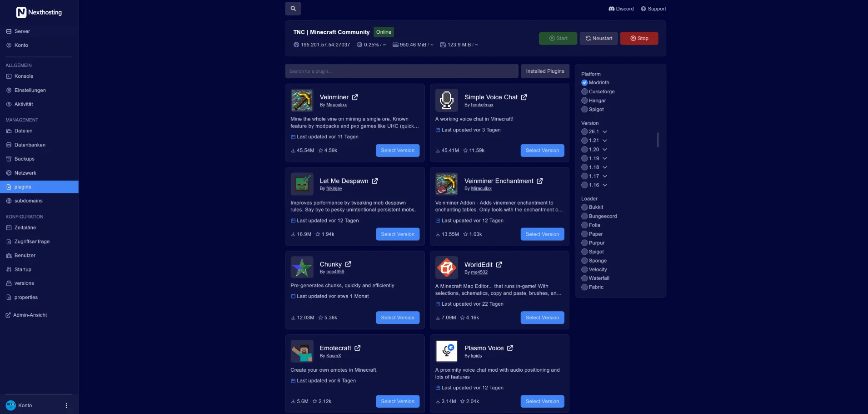Open Chunky external link icon
Image resolution: width=868 pixels, height=414 pixels.
(x=348, y=264)
